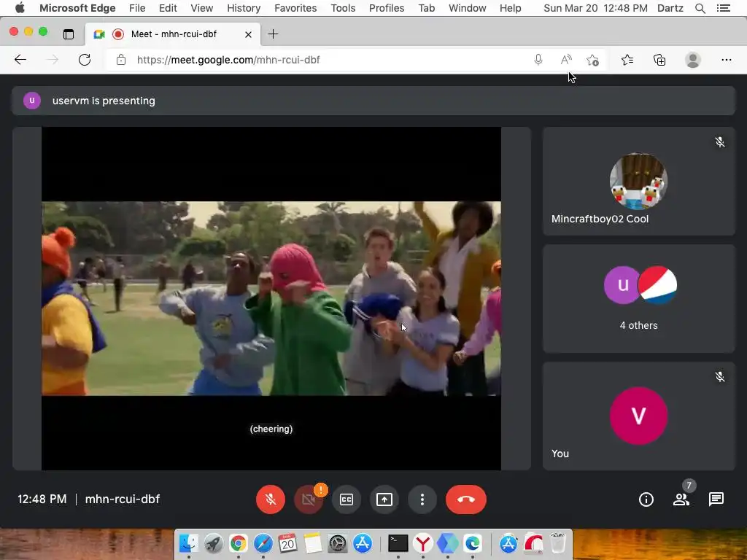Click the Microsoft Edge app menu
Screen dimensions: 747x560
[x=77, y=8]
